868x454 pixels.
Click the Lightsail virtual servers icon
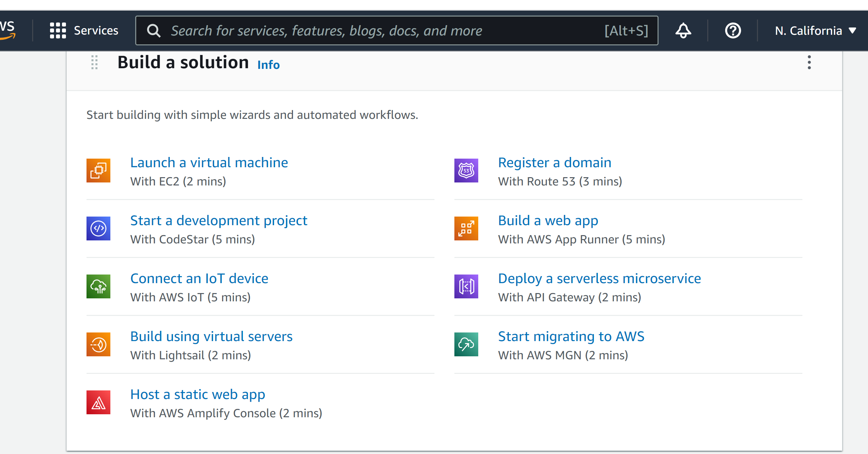(98, 344)
